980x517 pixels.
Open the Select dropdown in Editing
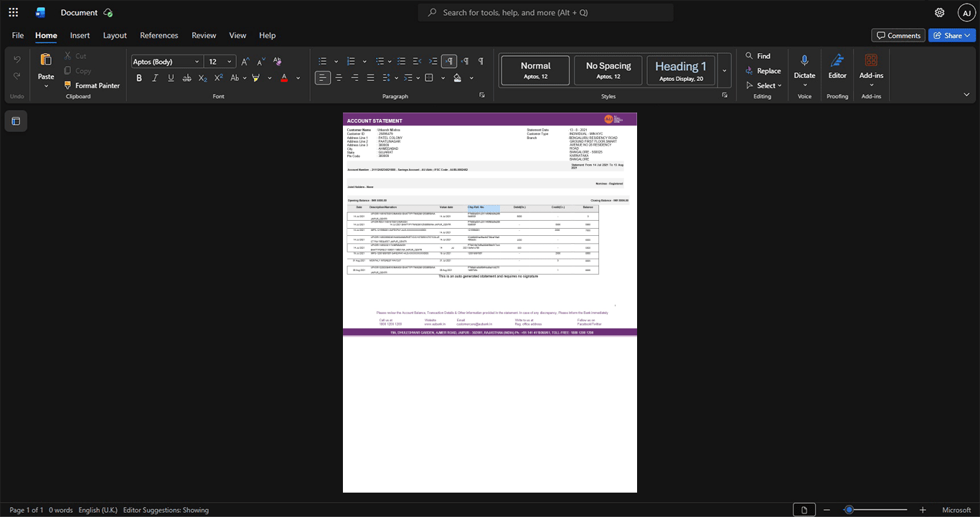coord(764,85)
